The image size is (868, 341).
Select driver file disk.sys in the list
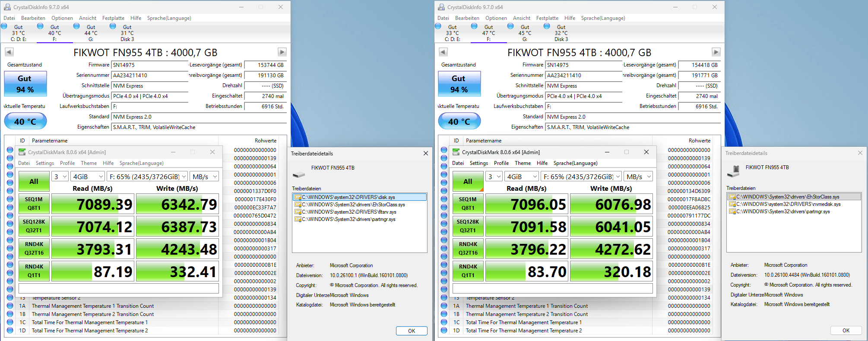(x=360, y=197)
